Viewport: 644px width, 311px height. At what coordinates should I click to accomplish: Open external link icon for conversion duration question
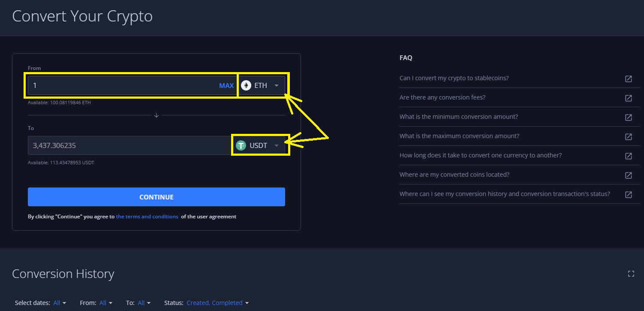(x=628, y=156)
